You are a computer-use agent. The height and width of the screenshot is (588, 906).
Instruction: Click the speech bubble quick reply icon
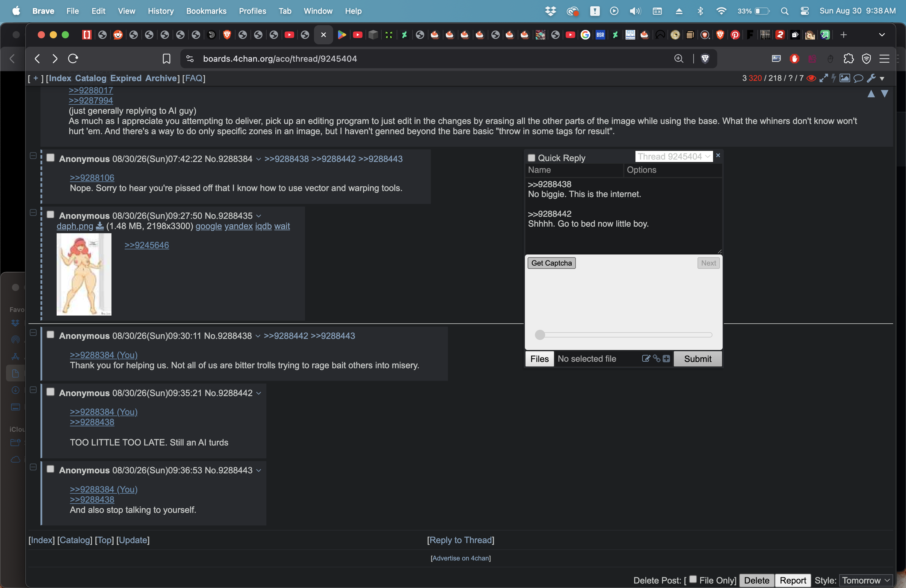point(858,78)
